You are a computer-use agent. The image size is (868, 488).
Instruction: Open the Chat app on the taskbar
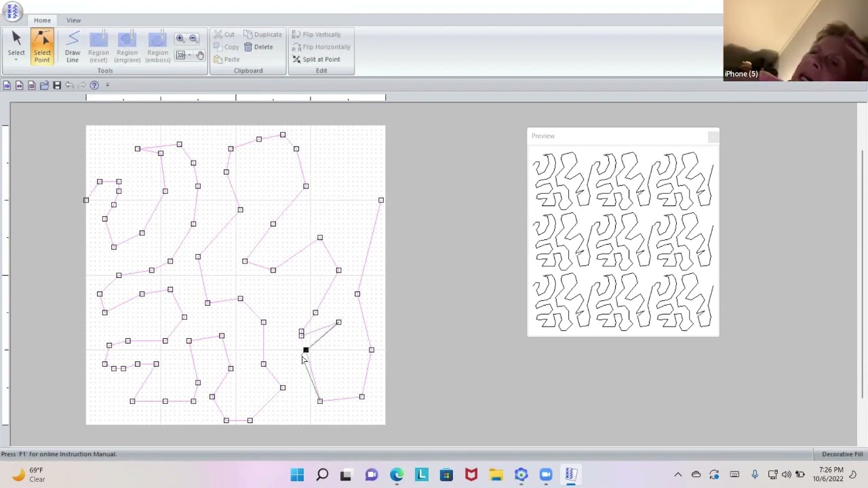[x=371, y=474]
